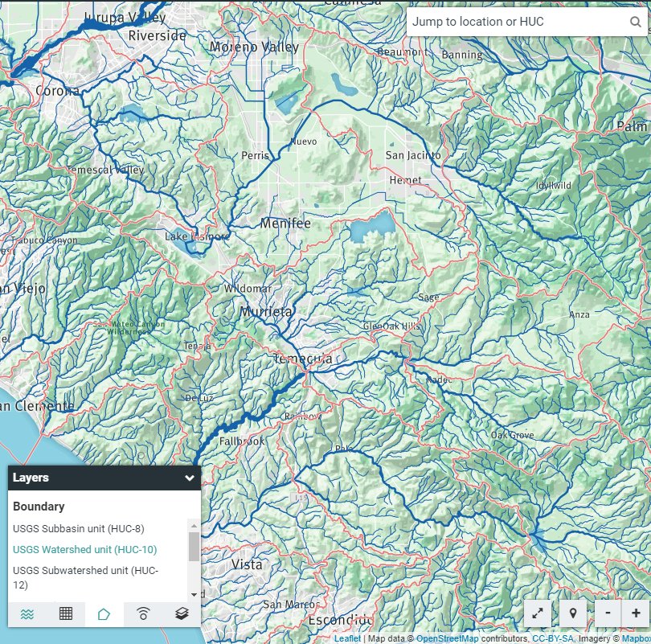651x644 pixels.
Task: Open the Basemaps stacked layers tab
Action: 182,613
